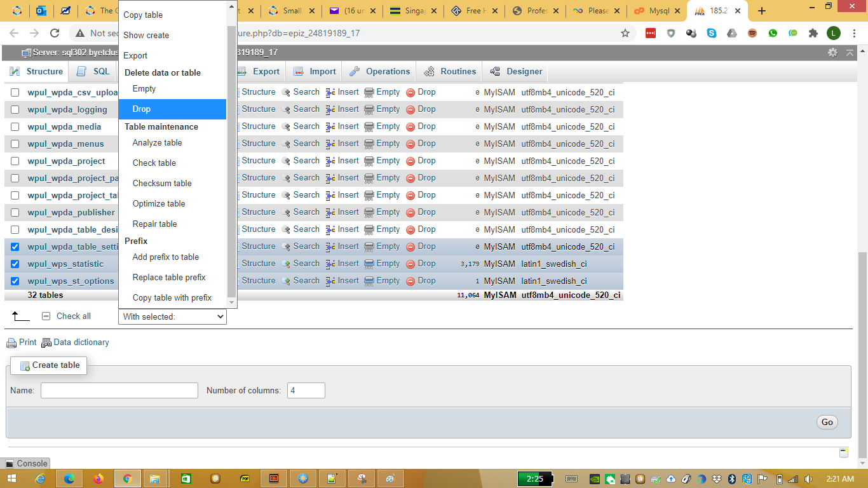Viewport: 868px width, 488px height.
Task: Select Optimize table from the list
Action: [159, 204]
